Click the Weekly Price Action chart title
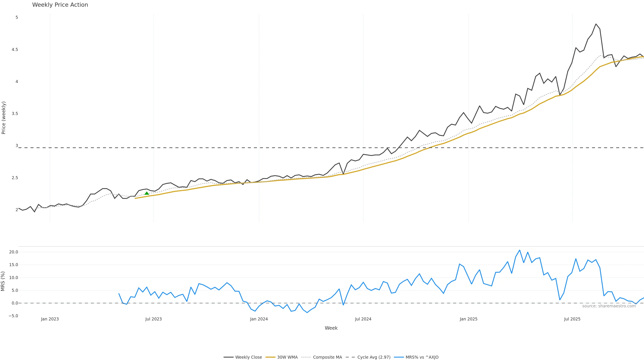Image resolution: width=644 pixels, height=362 pixels. [x=60, y=5]
